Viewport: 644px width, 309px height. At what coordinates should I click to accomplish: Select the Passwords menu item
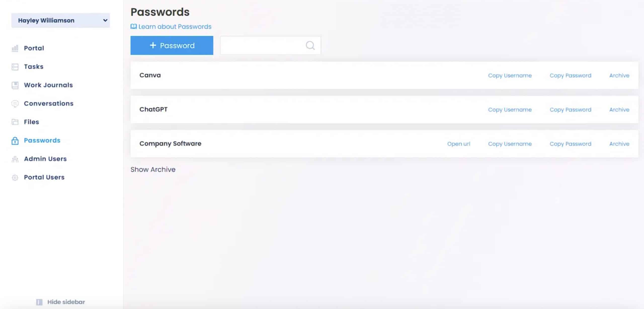coord(42,140)
